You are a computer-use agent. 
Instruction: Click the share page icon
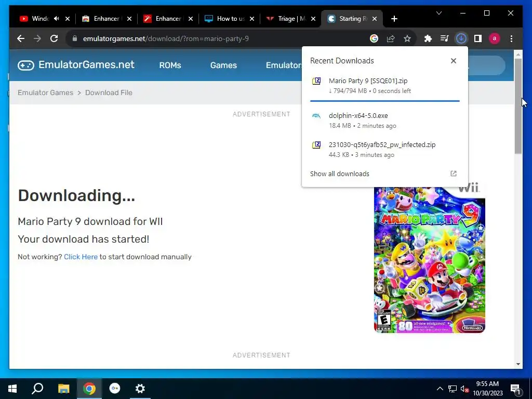point(391,38)
